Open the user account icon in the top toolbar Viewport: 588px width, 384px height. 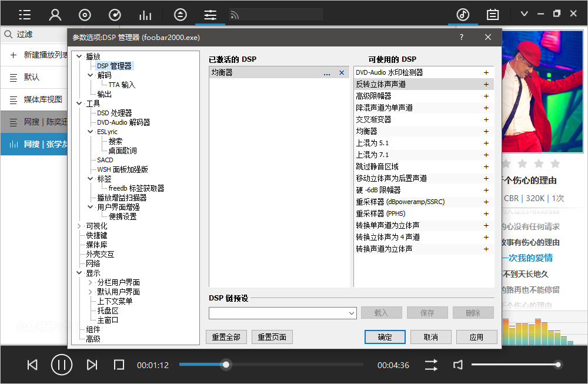pyautogui.click(x=55, y=15)
